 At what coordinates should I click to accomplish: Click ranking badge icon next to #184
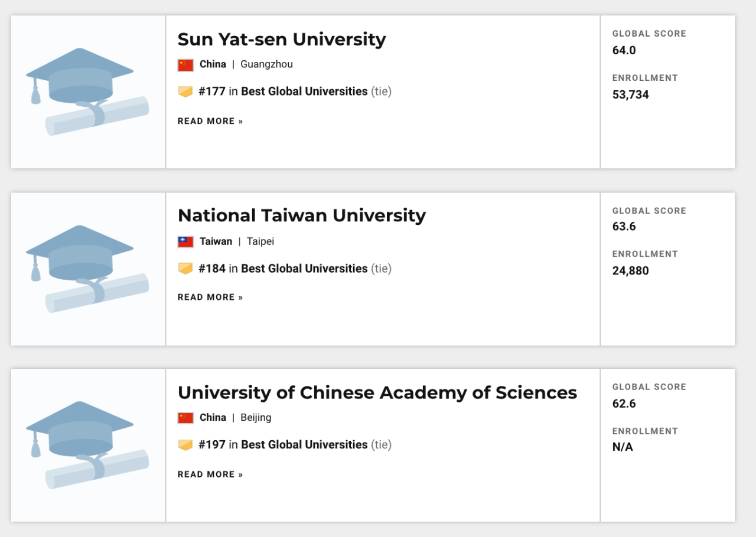[185, 268]
